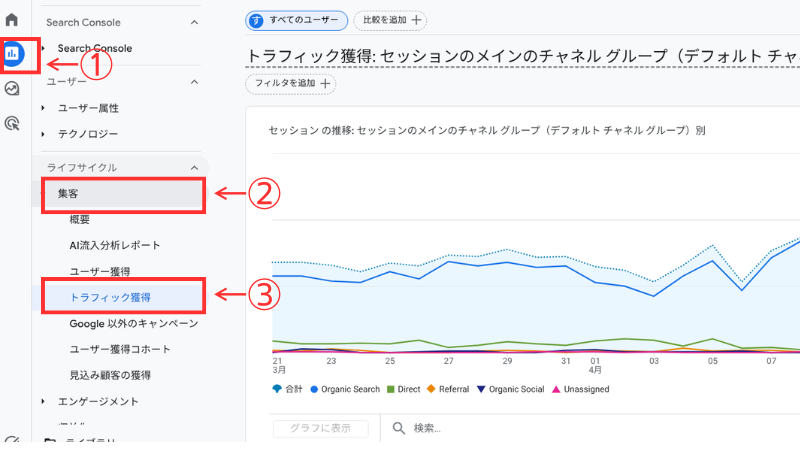Collapse the ユーザー section chevron
This screenshot has height=450, width=800.
point(194,81)
